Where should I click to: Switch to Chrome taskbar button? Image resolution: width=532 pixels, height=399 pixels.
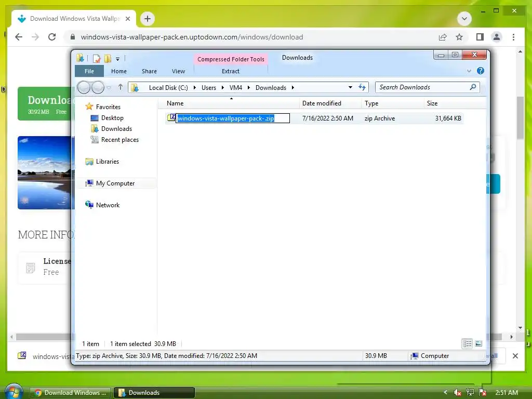(70, 393)
